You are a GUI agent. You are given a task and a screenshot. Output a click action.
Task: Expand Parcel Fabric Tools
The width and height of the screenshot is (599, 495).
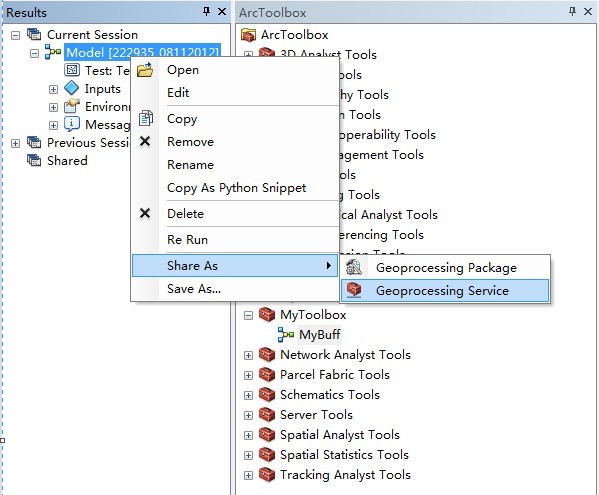(248, 375)
